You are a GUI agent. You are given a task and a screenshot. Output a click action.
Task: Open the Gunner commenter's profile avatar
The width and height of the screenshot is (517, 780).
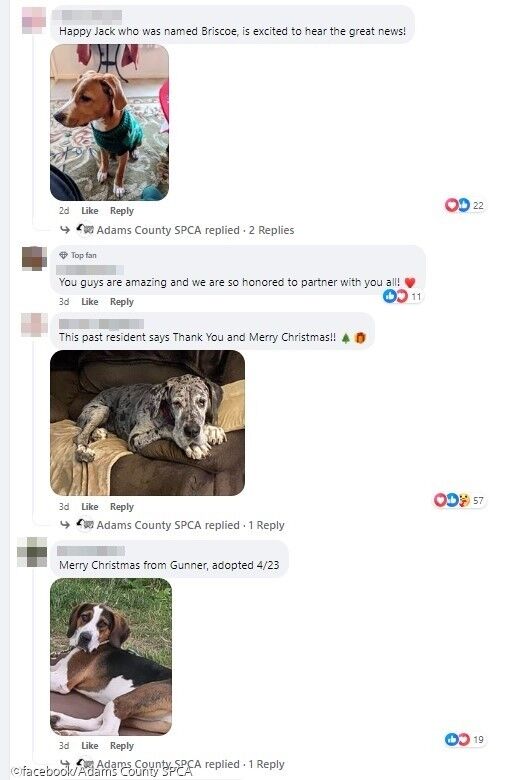point(32,552)
